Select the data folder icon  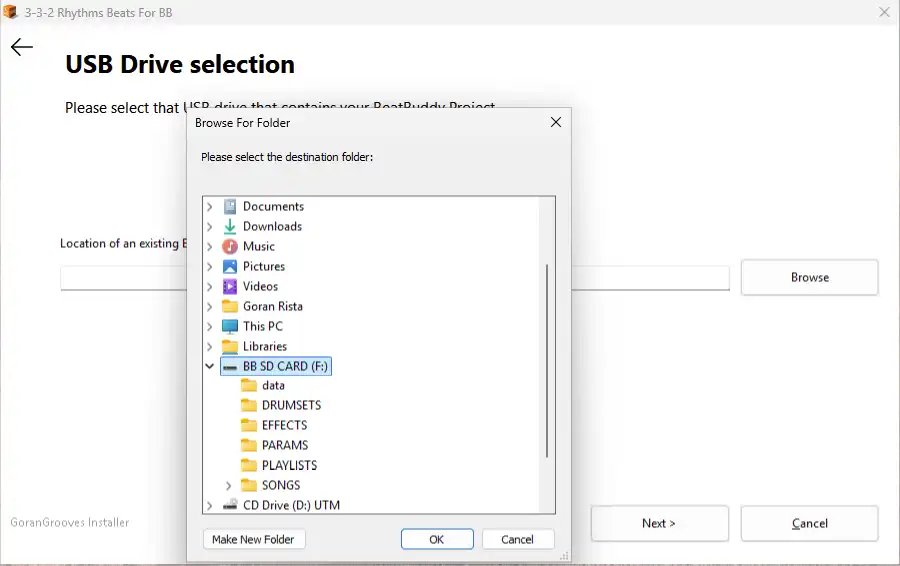click(x=249, y=385)
